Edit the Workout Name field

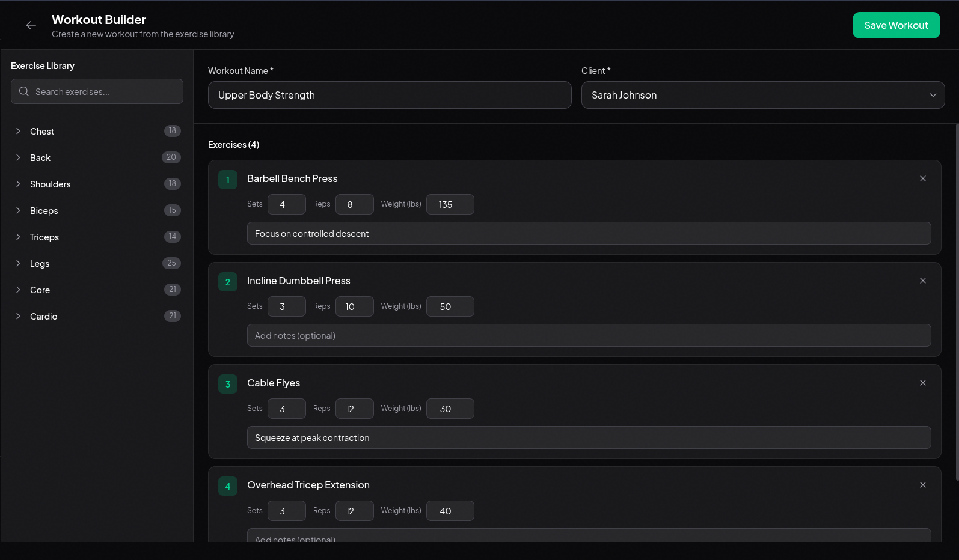click(x=390, y=95)
